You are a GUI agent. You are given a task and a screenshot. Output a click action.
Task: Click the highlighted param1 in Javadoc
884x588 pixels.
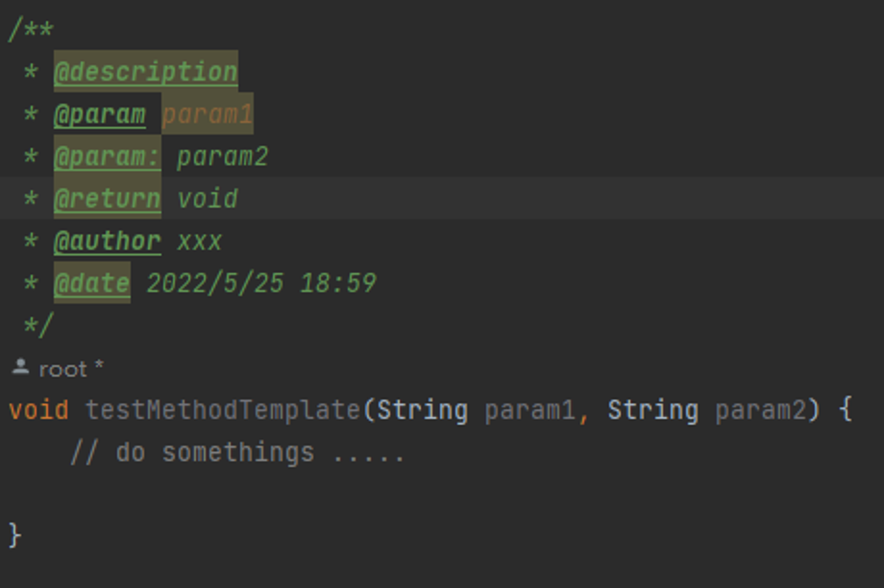(207, 114)
